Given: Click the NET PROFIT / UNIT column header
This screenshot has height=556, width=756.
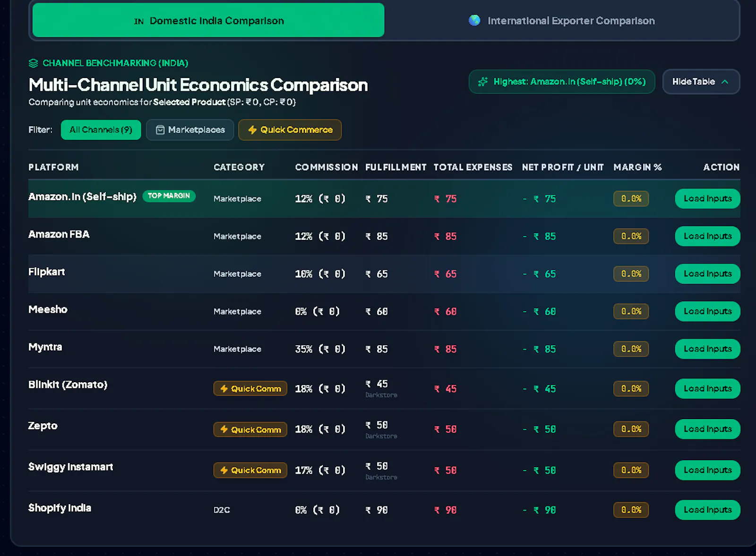Looking at the screenshot, I should click(x=563, y=167).
